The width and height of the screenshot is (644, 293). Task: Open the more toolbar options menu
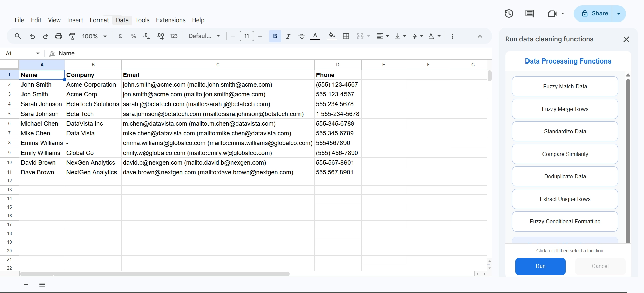click(452, 36)
